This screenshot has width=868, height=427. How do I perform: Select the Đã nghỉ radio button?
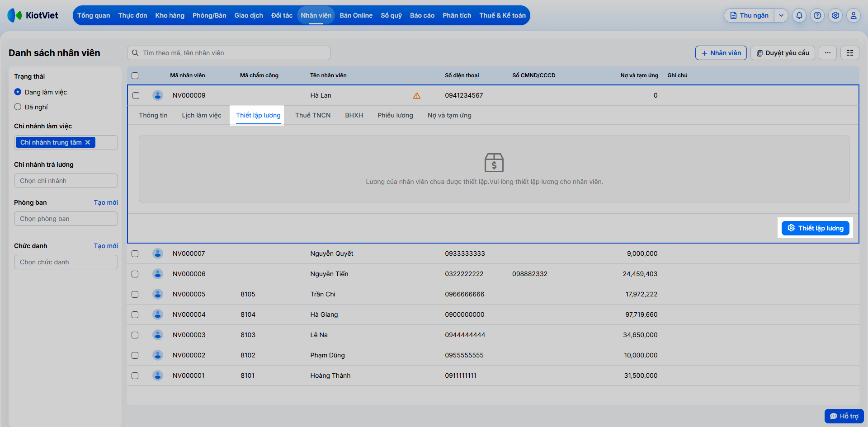point(18,107)
